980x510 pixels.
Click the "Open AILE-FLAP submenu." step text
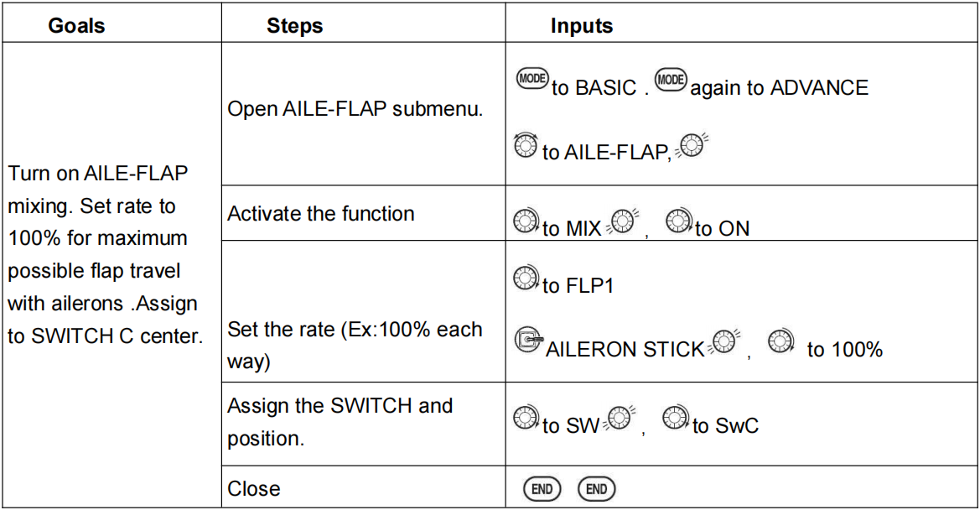(x=355, y=109)
